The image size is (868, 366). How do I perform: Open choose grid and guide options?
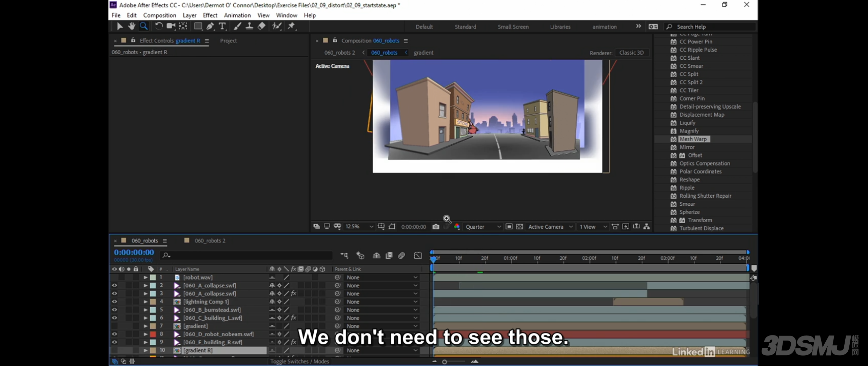[x=381, y=227]
